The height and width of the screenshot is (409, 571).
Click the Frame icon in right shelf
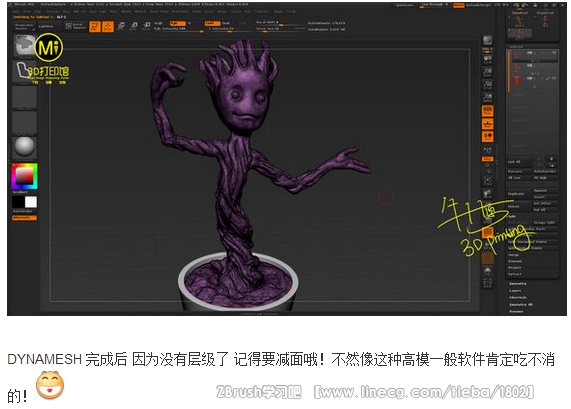[x=487, y=180]
